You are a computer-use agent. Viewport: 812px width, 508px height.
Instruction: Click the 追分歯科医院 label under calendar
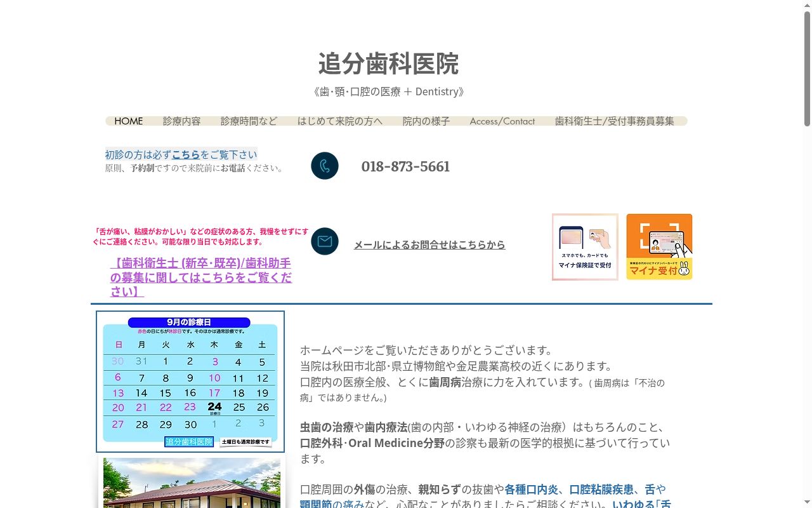(189, 442)
